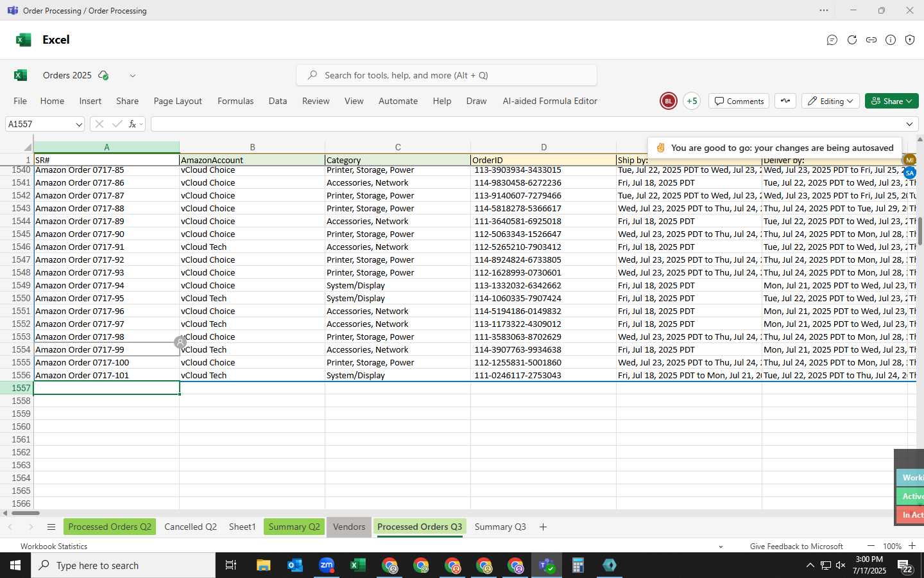Click the Windows Start button
The image size is (924, 578).
pos(15,565)
